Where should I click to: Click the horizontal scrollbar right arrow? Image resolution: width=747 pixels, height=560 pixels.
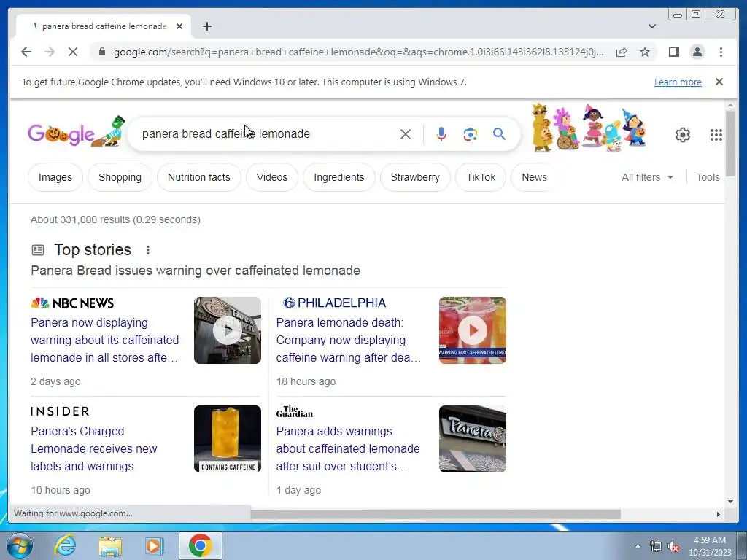[719, 514]
